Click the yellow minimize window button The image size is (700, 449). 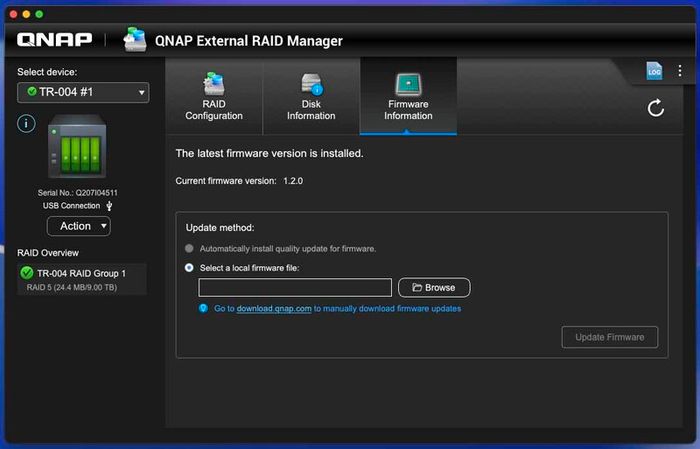(26, 14)
